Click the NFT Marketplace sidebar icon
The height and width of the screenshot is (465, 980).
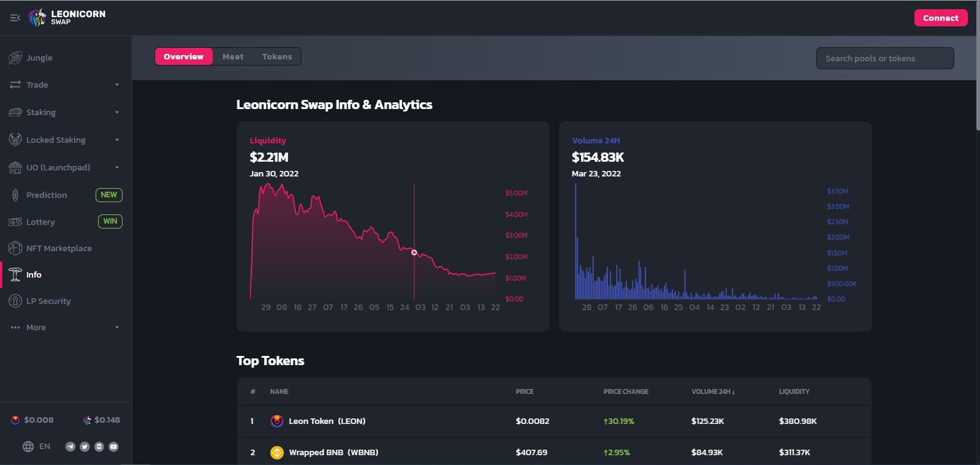pos(15,248)
